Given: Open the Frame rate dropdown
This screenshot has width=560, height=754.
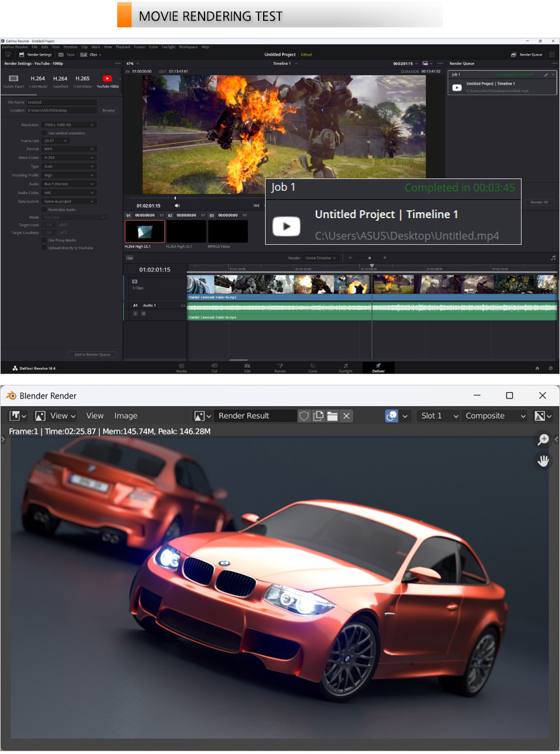Looking at the screenshot, I should [x=56, y=141].
